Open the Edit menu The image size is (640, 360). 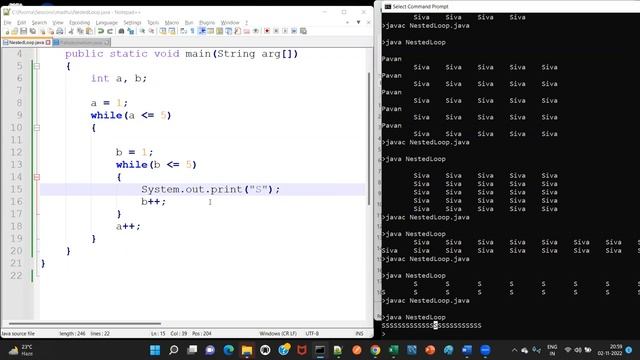tap(21, 22)
